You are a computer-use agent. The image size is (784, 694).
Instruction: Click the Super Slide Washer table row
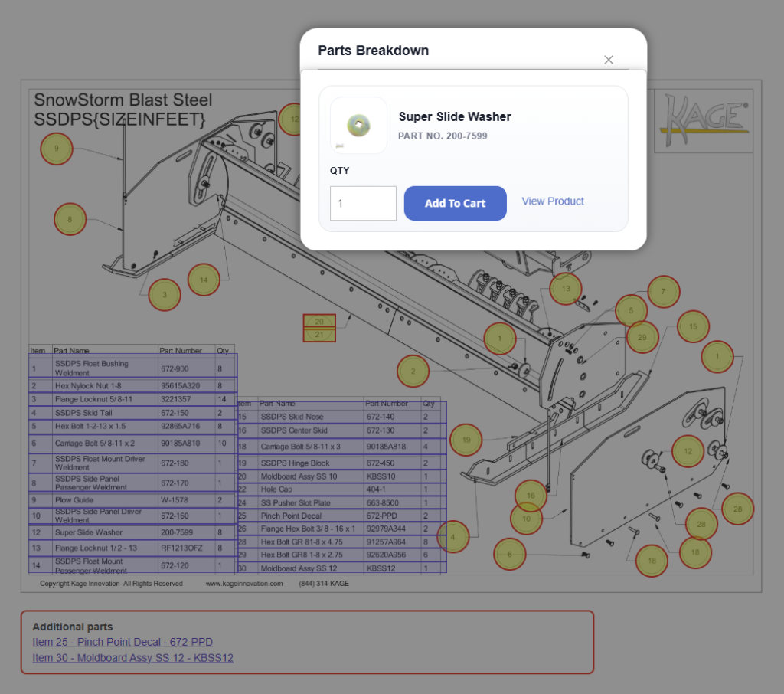(x=132, y=532)
